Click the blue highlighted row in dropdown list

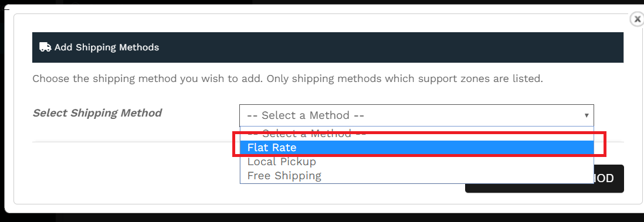(416, 147)
